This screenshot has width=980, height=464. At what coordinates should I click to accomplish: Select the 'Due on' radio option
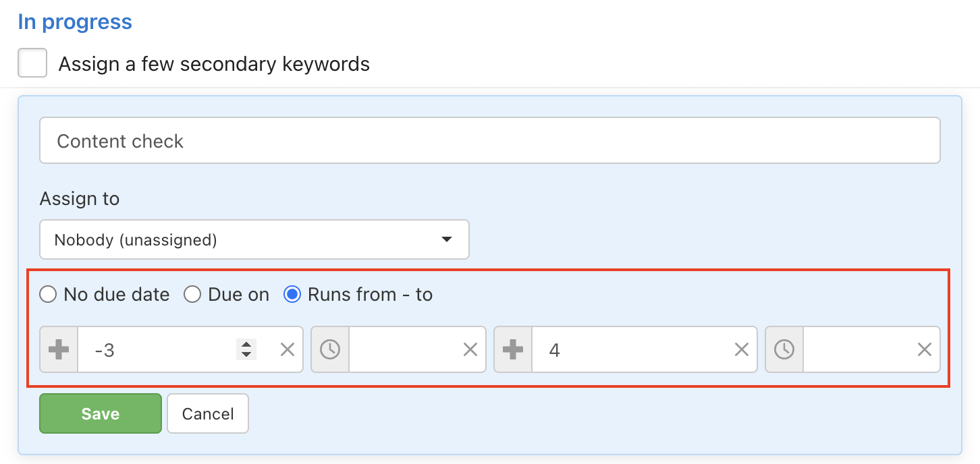(x=192, y=295)
